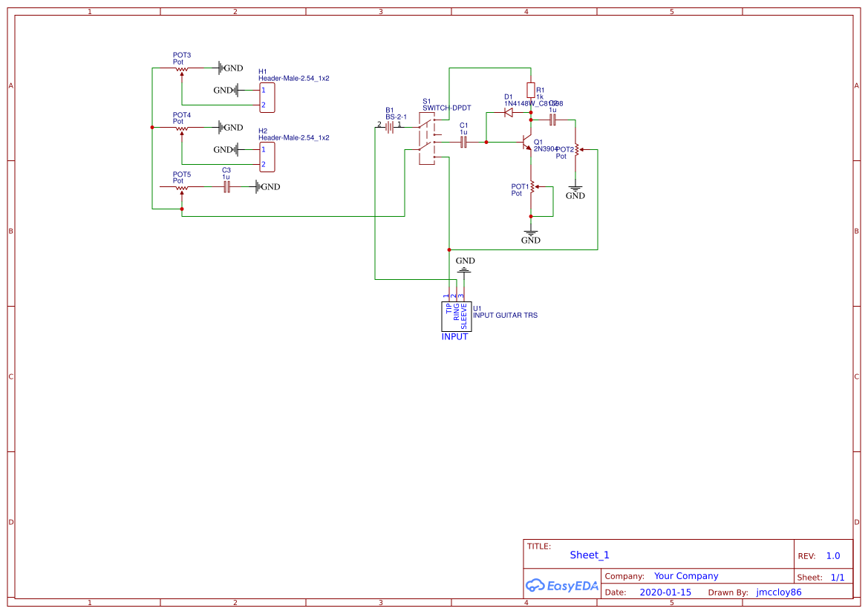Select the S1 DPDT switch symbol
868x614 pixels.
coord(426,140)
